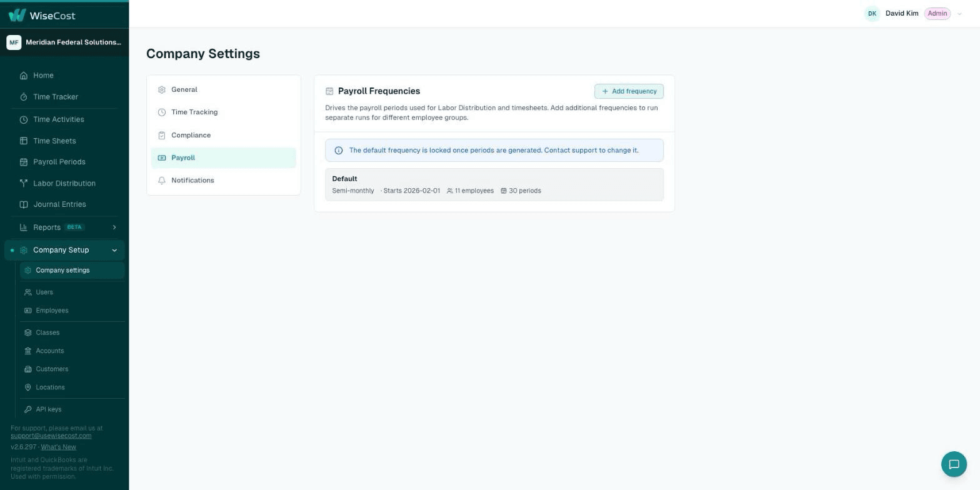Click the Locations pin icon
Viewport: 980px width, 490px height.
[x=27, y=387]
